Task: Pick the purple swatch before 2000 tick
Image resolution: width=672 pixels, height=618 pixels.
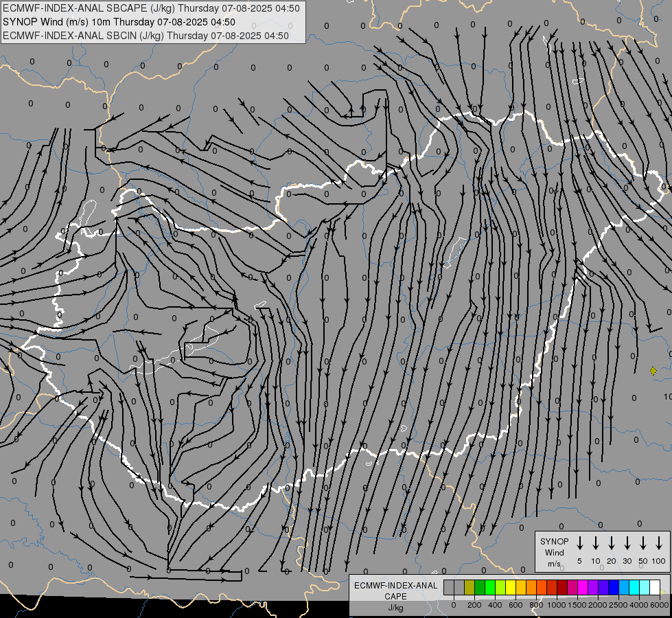Action: coord(594,587)
